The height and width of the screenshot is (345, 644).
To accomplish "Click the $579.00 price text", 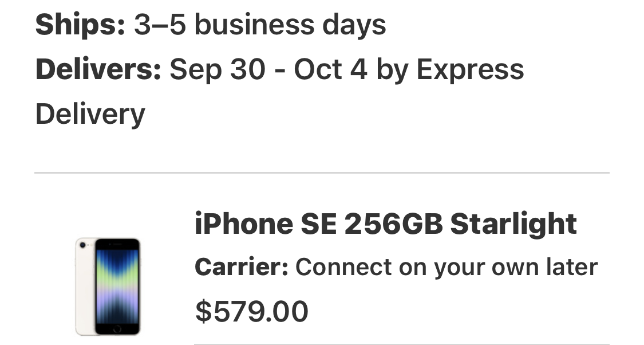I will point(252,311).
